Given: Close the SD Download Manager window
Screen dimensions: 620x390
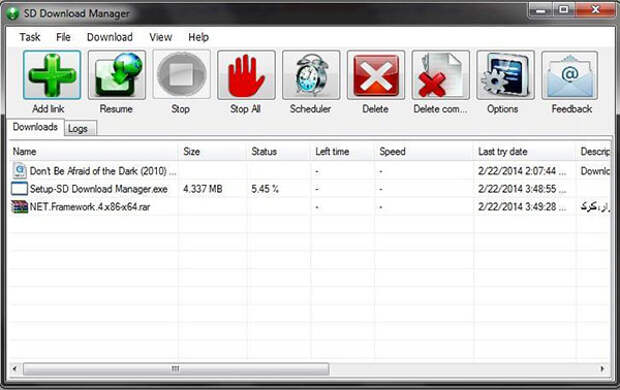Looking at the screenshot, I should (595, 10).
